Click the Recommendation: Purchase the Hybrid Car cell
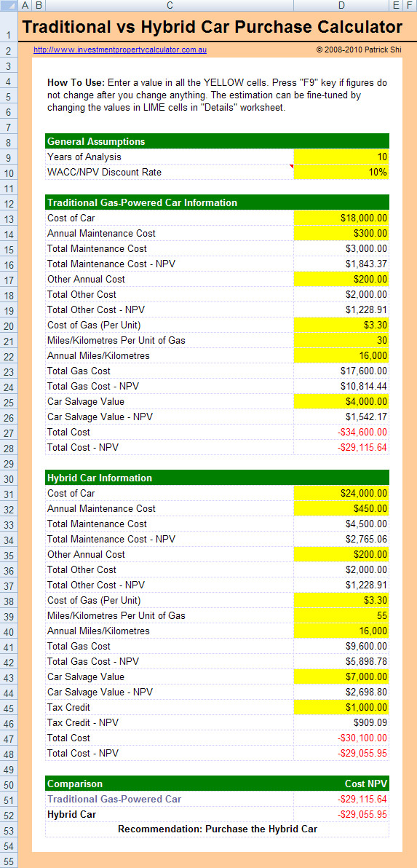Image resolution: width=417 pixels, height=868 pixels. (218, 829)
